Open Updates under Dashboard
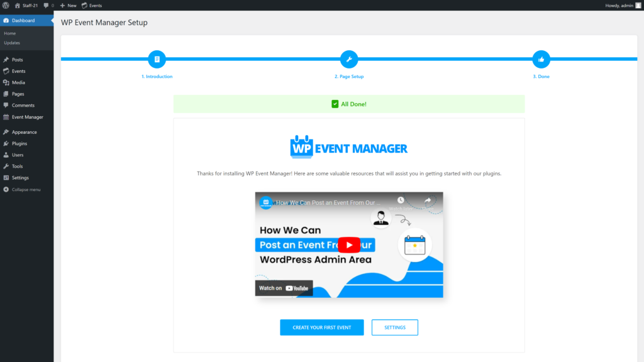Viewport: 644px width, 362px height. (12, 43)
